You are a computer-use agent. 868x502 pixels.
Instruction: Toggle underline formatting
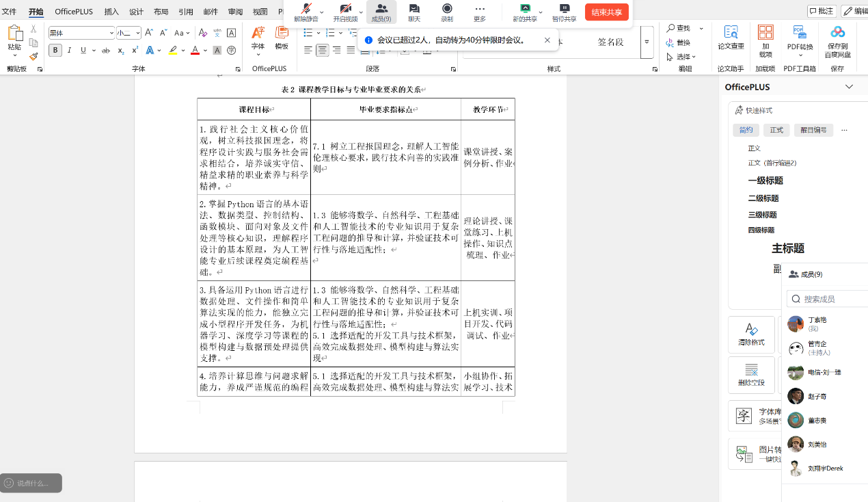pos(83,50)
